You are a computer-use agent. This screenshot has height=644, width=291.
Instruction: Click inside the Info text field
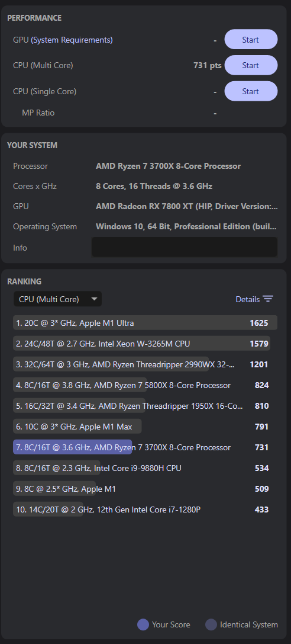tap(185, 247)
